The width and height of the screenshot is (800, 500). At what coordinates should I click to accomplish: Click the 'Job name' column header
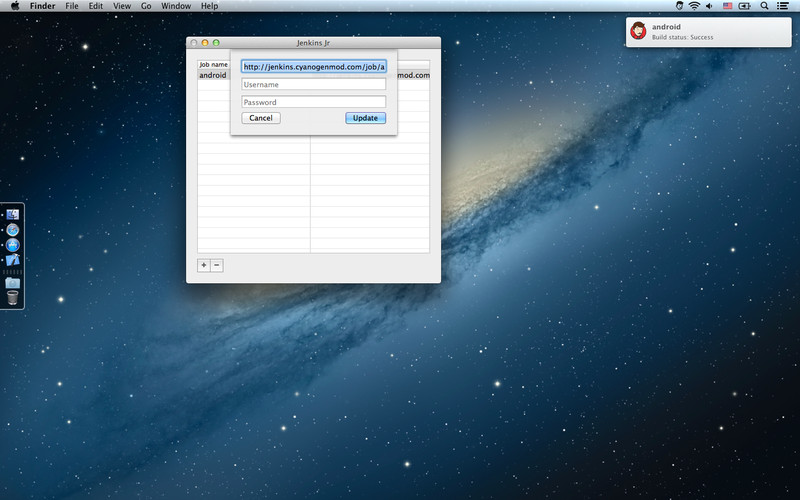[214, 64]
